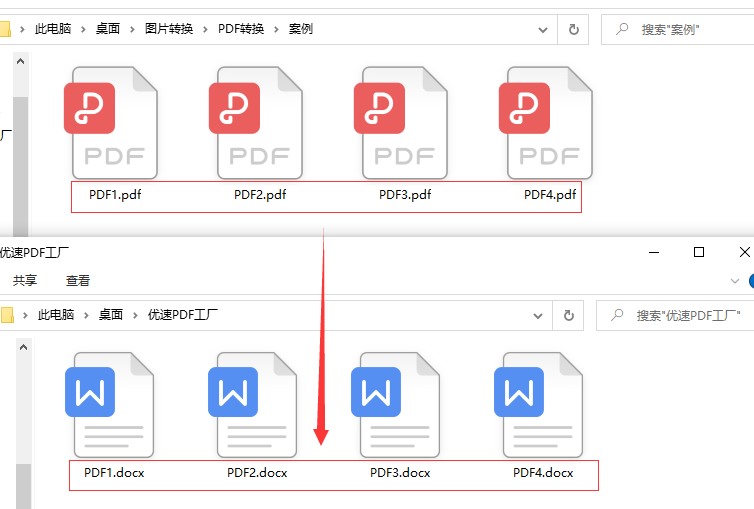Navigate to 桌面 in 案例 window breadcrumb
This screenshot has width=754, height=509.
click(108, 29)
